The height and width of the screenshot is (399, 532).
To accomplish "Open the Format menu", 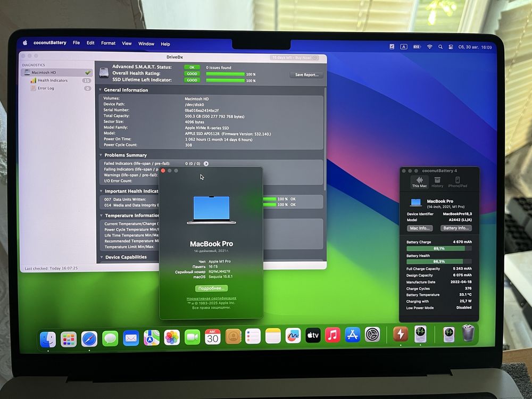I will pyautogui.click(x=108, y=43).
